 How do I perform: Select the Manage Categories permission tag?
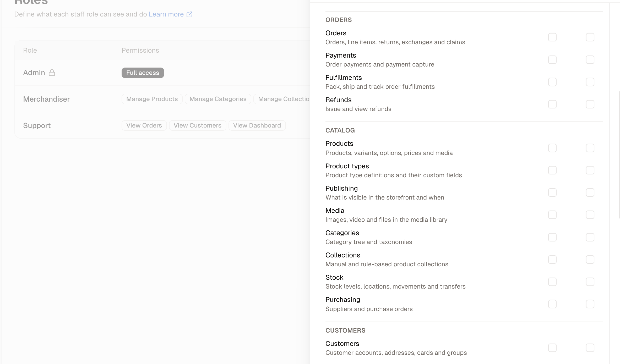(x=218, y=99)
